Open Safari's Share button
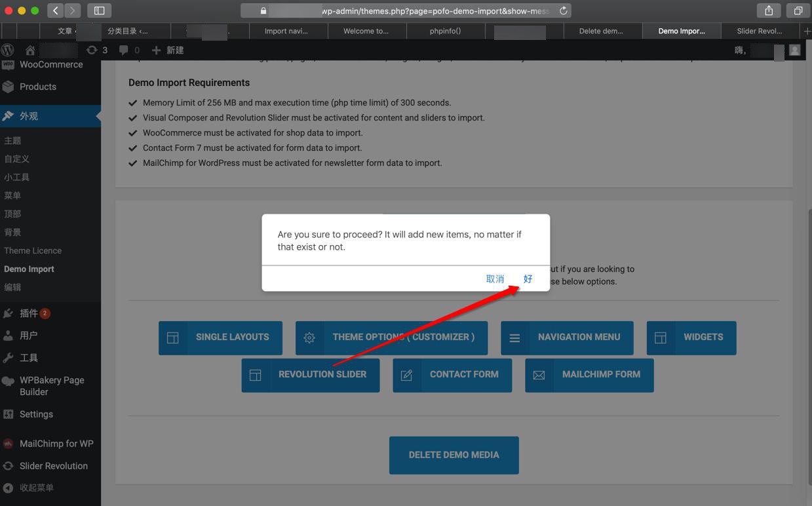 769,10
